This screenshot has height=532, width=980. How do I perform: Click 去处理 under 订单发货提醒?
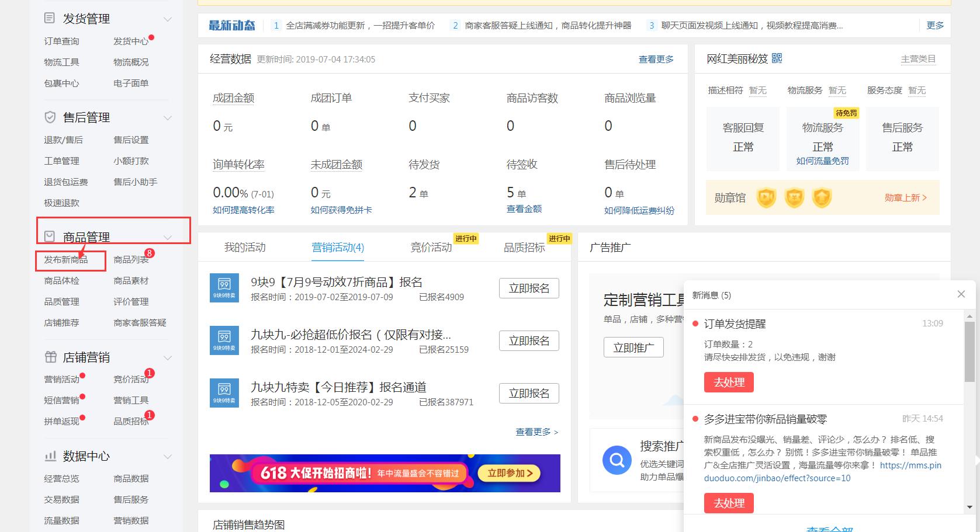(728, 382)
